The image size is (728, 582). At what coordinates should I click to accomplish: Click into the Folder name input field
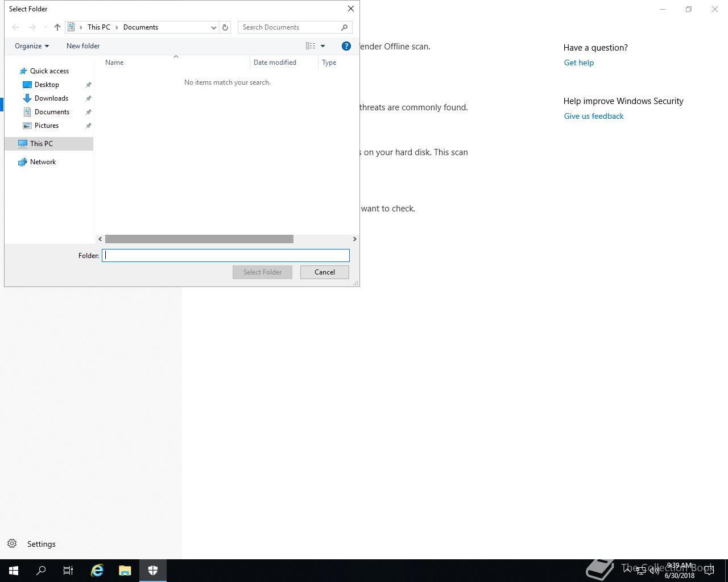tap(226, 256)
